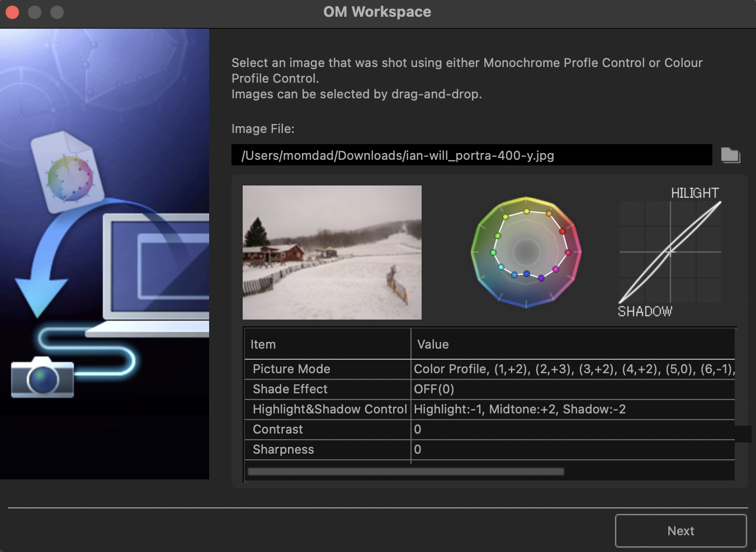Viewport: 756px width, 552px height.
Task: Select the red point on the color wheel
Action: 563,231
